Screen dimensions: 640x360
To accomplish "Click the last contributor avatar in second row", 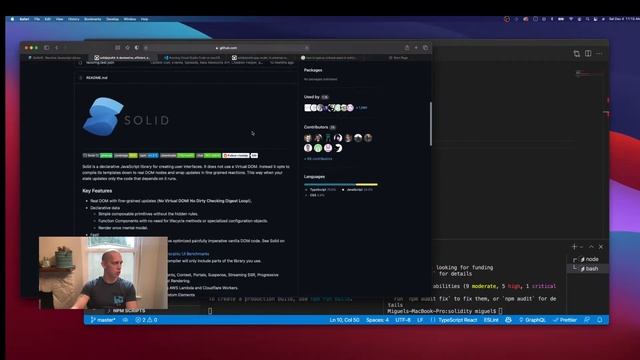I will click(338, 148).
